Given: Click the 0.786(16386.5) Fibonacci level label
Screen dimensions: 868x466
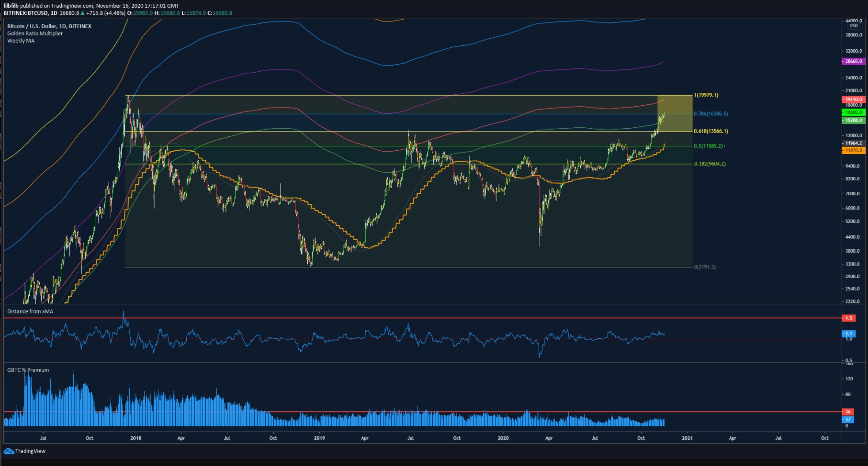Looking at the screenshot, I should (x=711, y=114).
